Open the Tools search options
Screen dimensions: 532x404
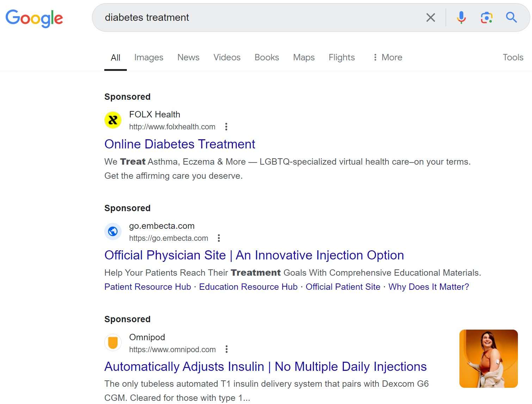click(x=513, y=57)
